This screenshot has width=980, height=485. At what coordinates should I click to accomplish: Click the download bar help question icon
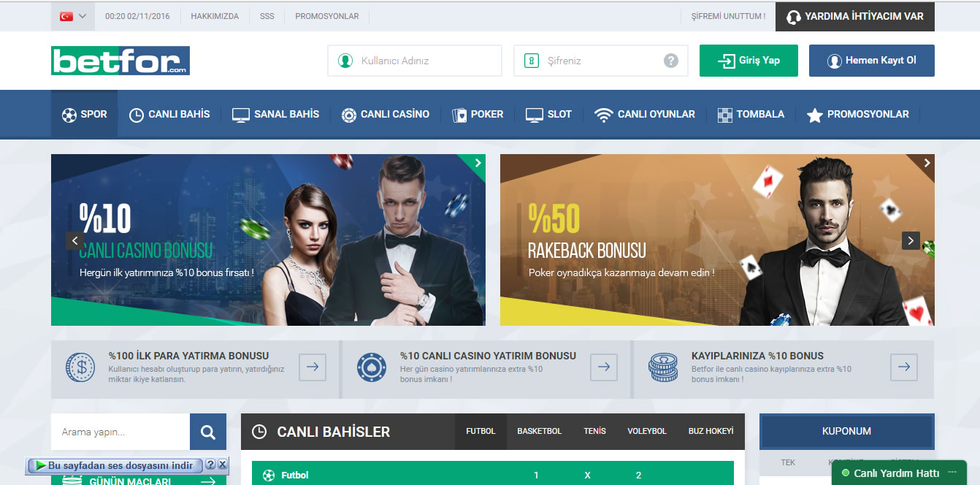point(210,465)
